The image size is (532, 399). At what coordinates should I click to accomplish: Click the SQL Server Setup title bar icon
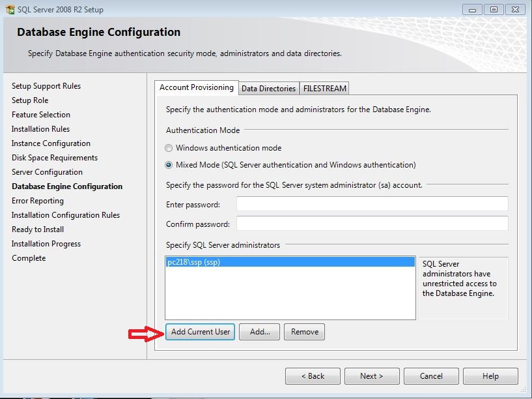coord(9,8)
